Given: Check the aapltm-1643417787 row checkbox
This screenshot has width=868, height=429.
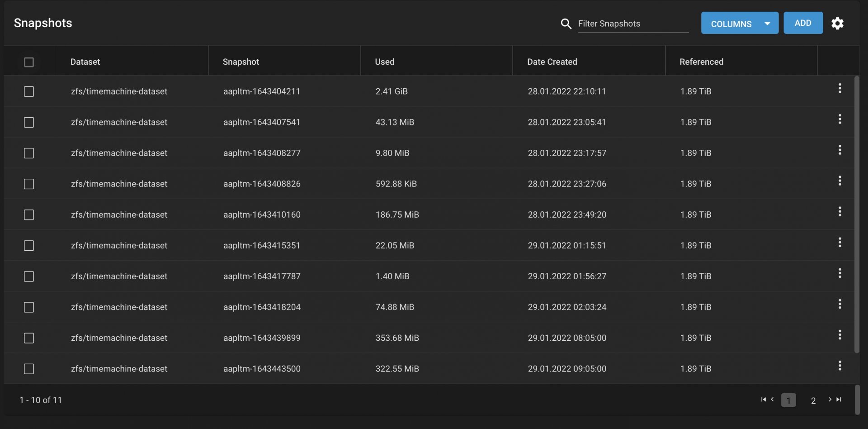Looking at the screenshot, I should click(29, 276).
